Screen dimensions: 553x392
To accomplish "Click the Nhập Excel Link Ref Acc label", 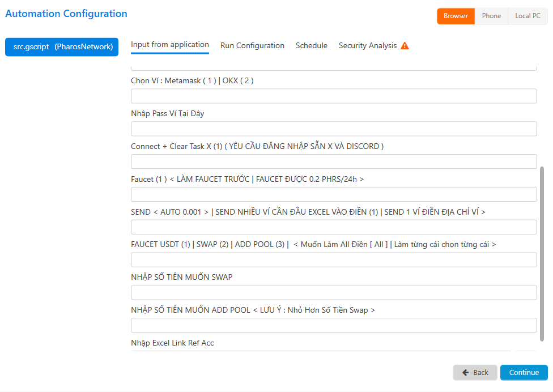I will (172, 343).
